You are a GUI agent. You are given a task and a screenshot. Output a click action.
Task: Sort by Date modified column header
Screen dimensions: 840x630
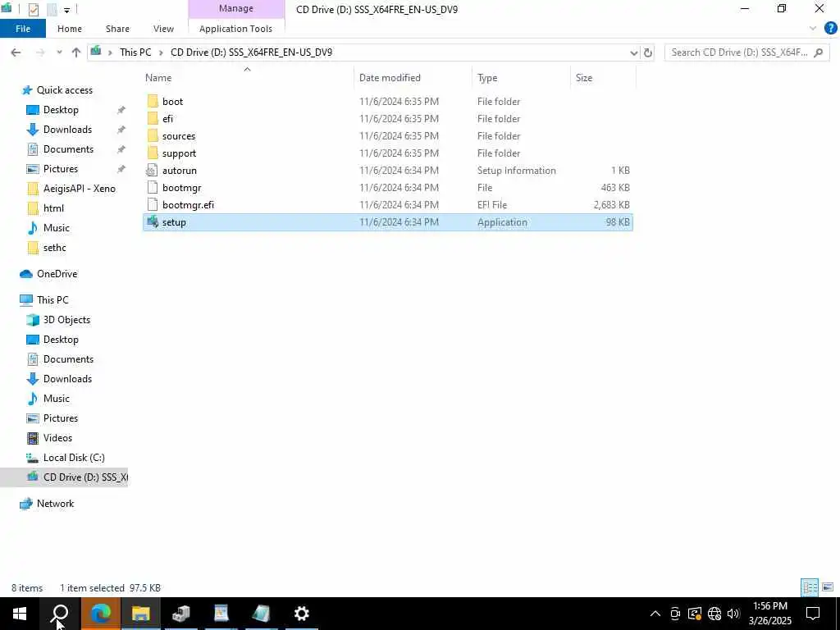click(390, 78)
